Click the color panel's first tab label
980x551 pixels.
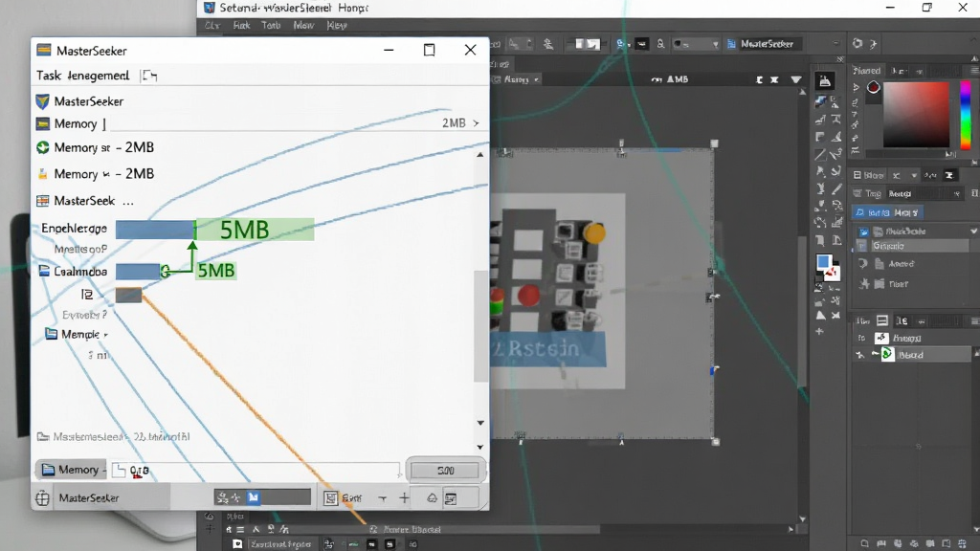click(x=867, y=71)
